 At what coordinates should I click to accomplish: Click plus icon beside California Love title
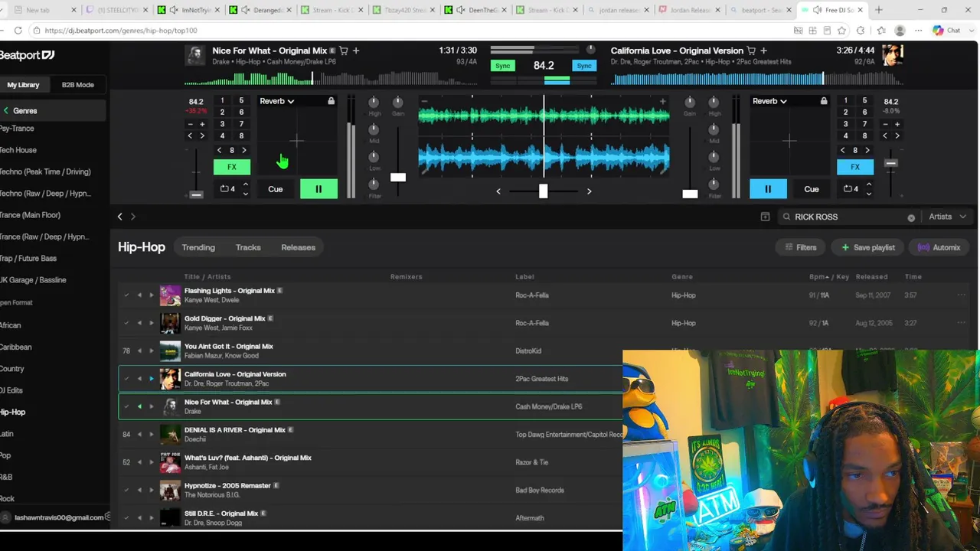click(x=763, y=51)
